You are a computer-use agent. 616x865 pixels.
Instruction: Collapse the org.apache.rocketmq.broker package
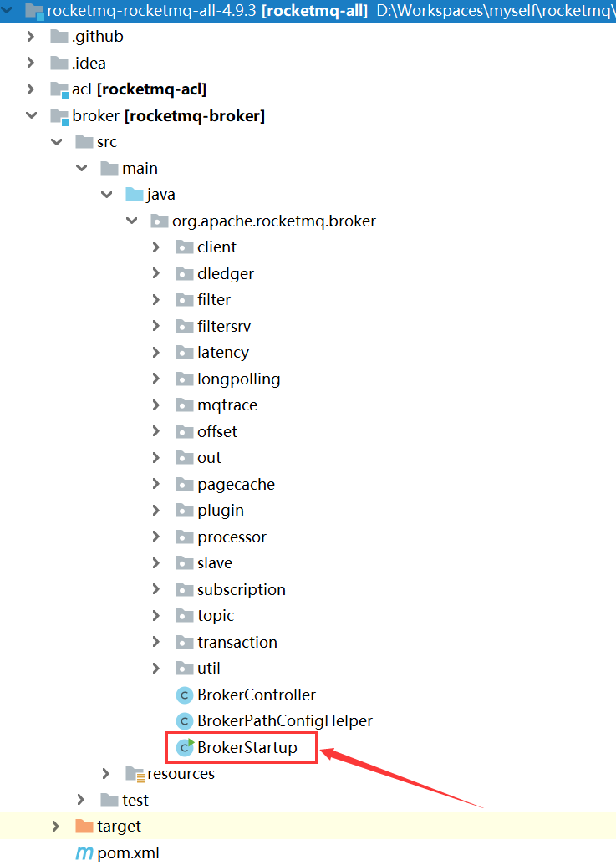tap(131, 221)
